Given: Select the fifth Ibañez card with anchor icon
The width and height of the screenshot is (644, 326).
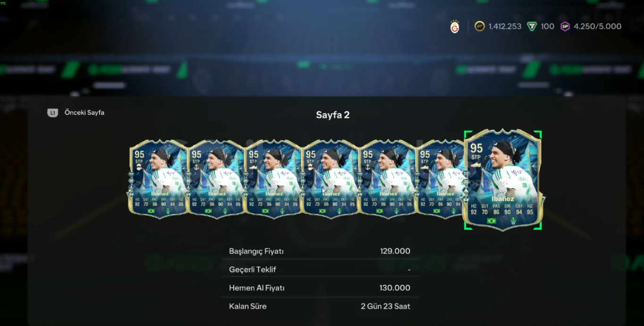Looking at the screenshot, I should tap(387, 179).
